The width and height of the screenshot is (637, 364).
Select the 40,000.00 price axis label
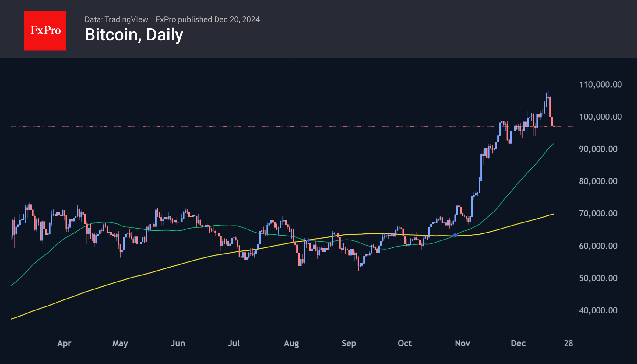point(598,310)
